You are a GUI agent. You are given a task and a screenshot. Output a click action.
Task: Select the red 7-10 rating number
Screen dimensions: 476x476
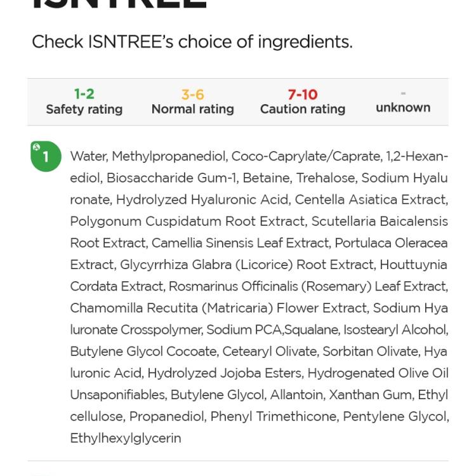[x=303, y=95]
